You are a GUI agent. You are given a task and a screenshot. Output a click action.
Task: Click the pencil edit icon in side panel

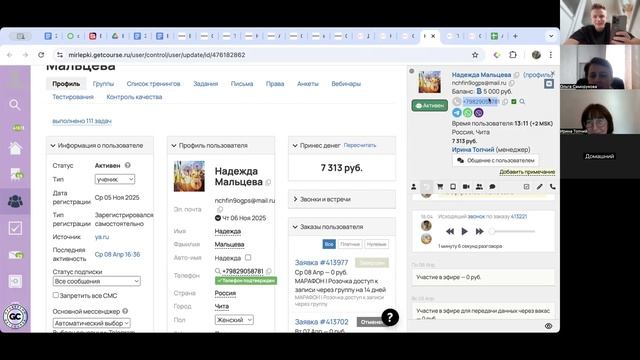(539, 187)
